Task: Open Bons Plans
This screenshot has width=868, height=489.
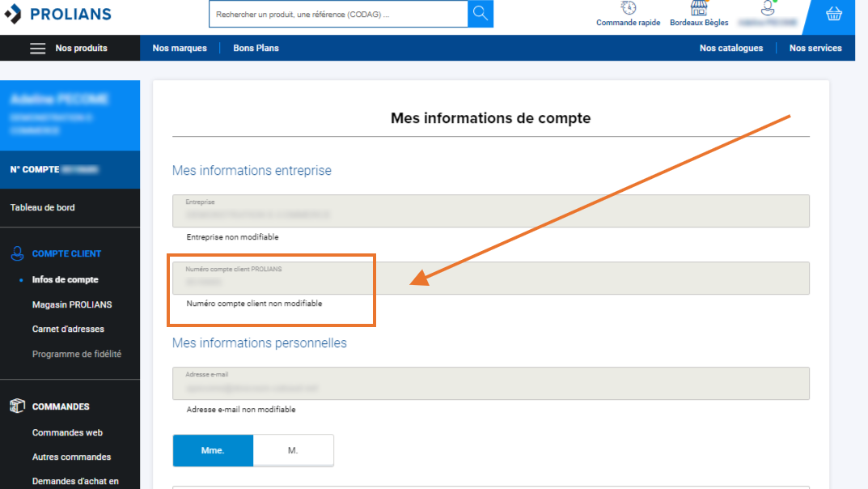Action: tap(256, 49)
